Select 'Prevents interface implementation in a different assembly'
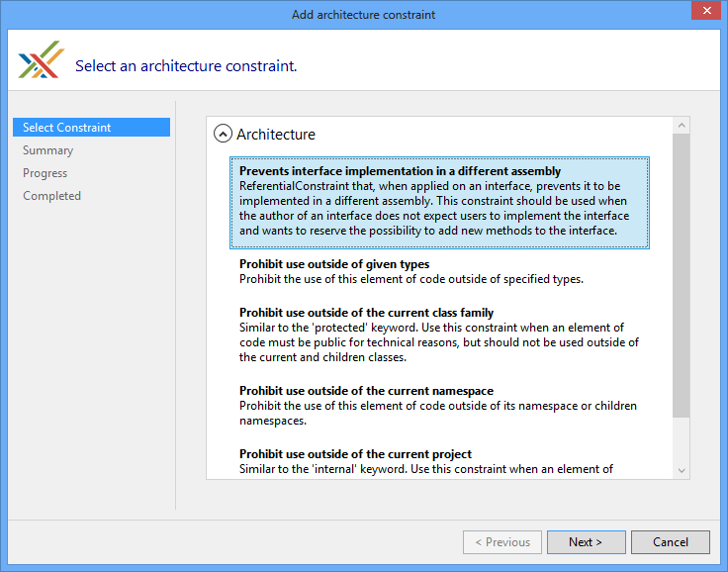The height and width of the screenshot is (572, 728). click(x=439, y=203)
